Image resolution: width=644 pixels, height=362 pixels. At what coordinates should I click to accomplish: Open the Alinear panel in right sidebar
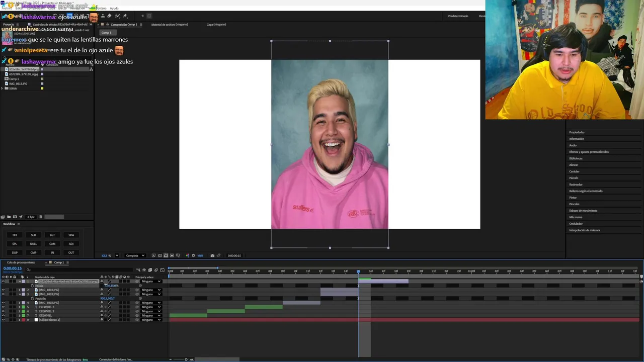tap(574, 165)
